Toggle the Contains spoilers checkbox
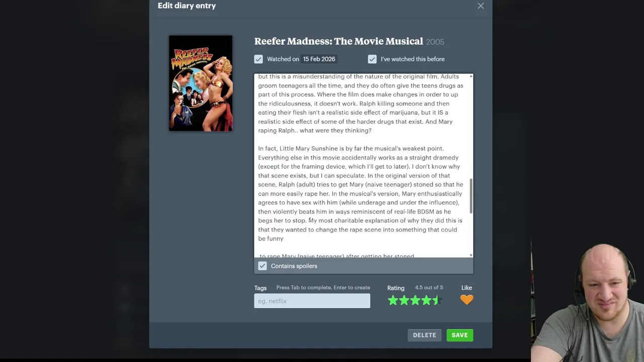Viewport: 644px width, 362px height. tap(263, 266)
